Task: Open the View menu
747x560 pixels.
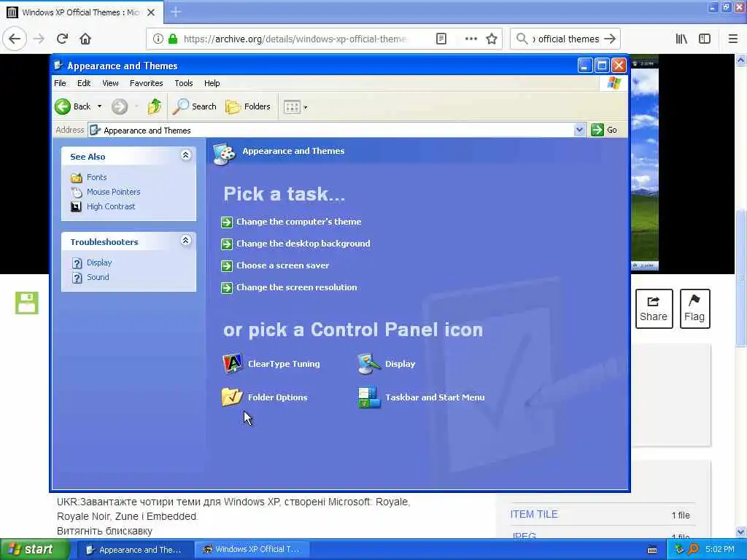Action: pyautogui.click(x=110, y=83)
